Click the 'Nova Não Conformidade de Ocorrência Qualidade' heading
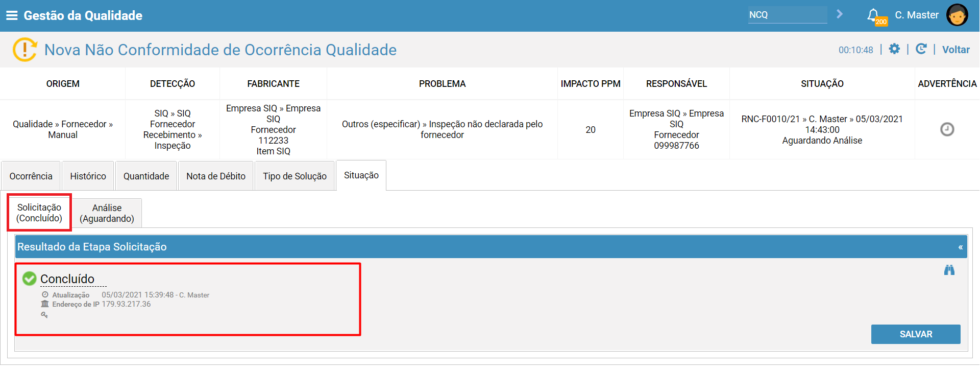This screenshot has height=368, width=980. 220,50
